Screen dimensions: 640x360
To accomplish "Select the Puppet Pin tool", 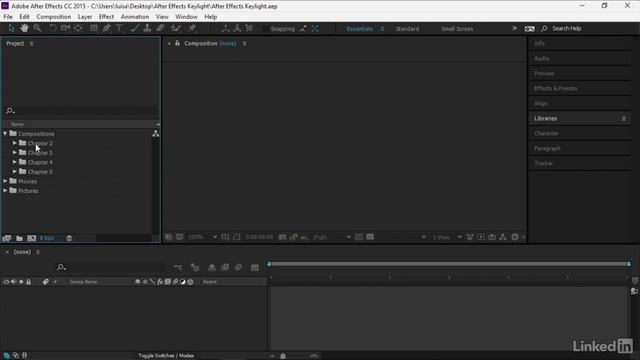I will pyautogui.click(x=192, y=28).
